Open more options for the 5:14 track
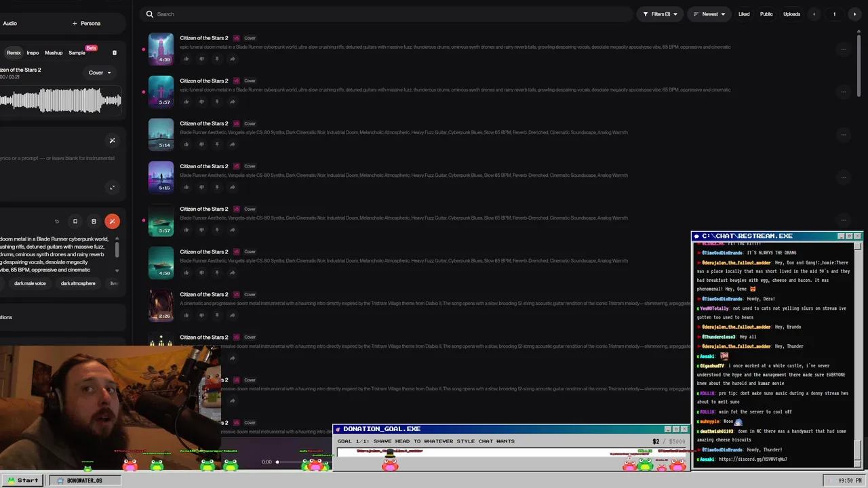The height and width of the screenshot is (488, 868). coord(843,134)
